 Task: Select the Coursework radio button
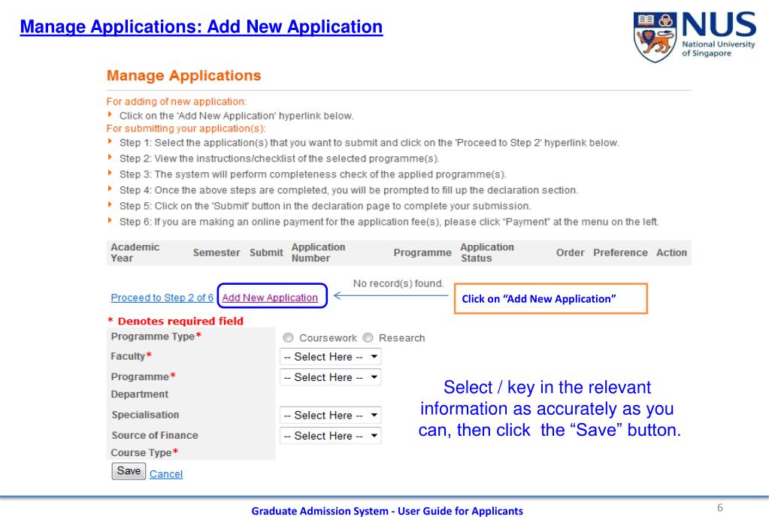288,338
